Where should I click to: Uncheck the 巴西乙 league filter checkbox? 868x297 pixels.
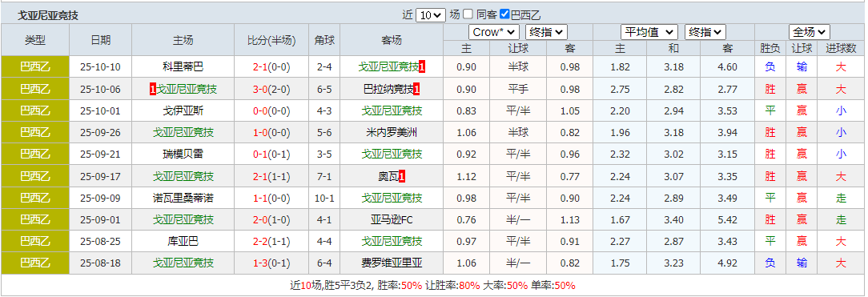pos(504,14)
